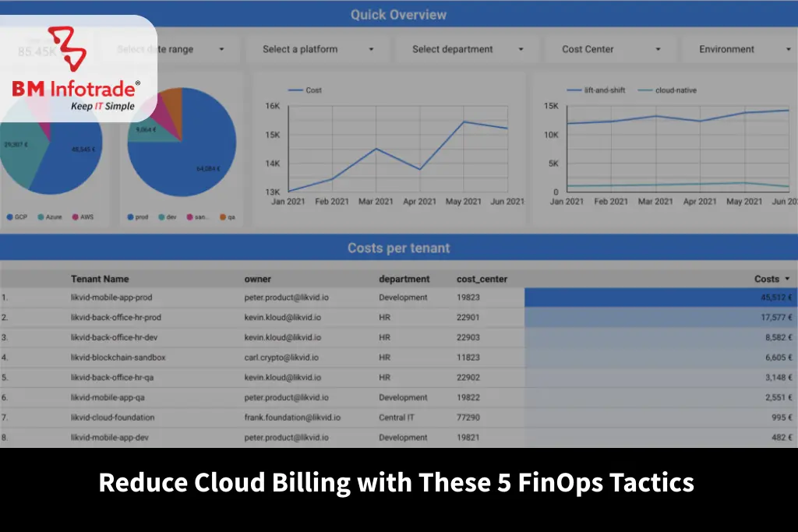Click the kevin.kloud@likvid.io owner email
The height and width of the screenshot is (532, 798).
click(283, 318)
